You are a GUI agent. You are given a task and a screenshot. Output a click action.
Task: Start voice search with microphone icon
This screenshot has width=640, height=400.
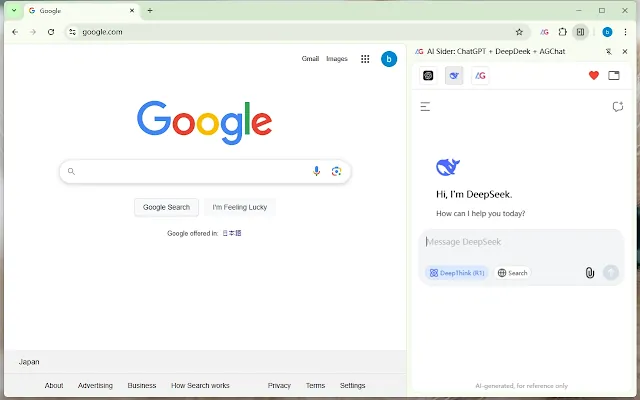click(x=316, y=171)
